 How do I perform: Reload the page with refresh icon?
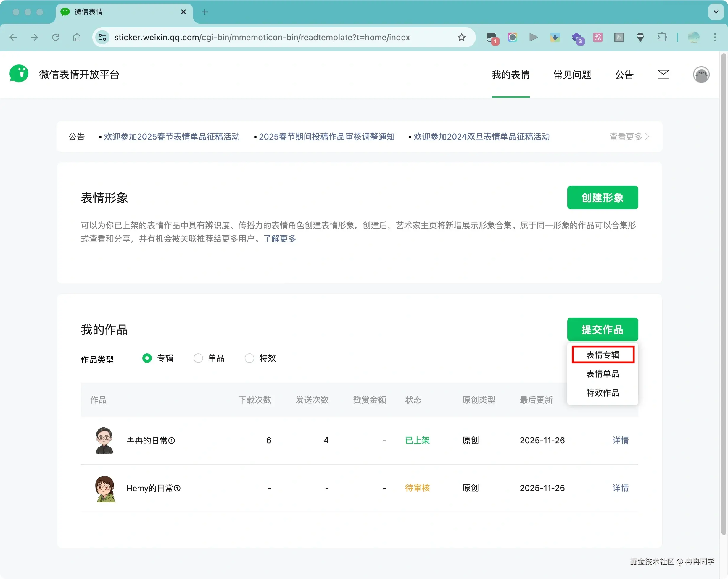(x=56, y=37)
